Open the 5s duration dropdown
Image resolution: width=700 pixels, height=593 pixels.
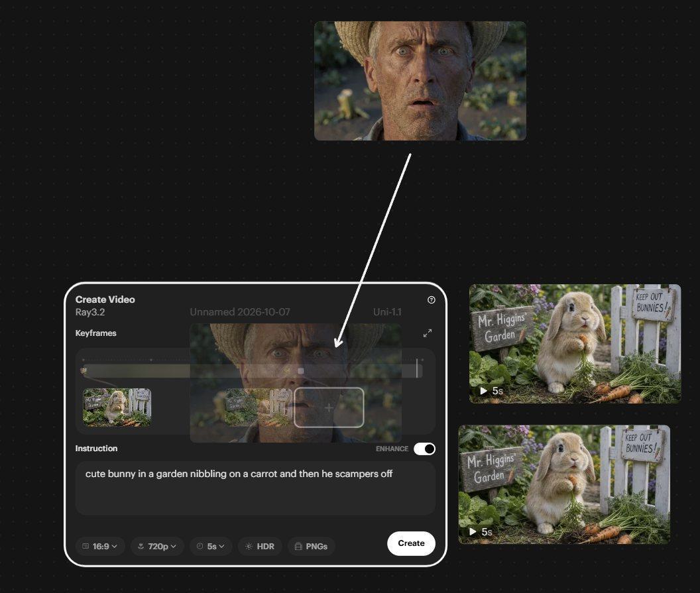click(211, 546)
